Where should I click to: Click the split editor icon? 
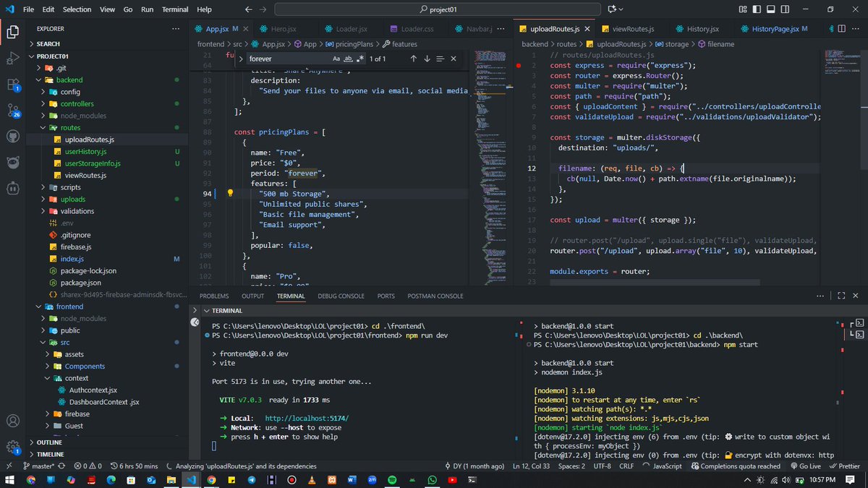[x=841, y=29]
